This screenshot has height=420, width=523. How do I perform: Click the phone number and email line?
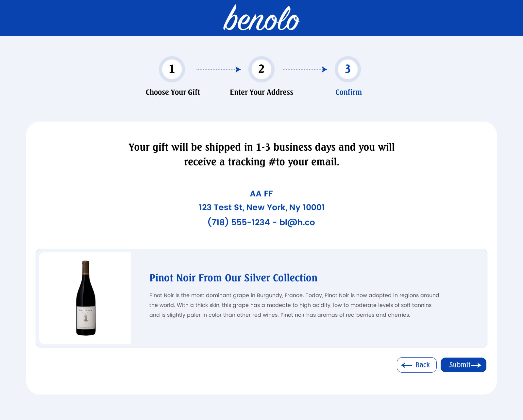pos(261,222)
